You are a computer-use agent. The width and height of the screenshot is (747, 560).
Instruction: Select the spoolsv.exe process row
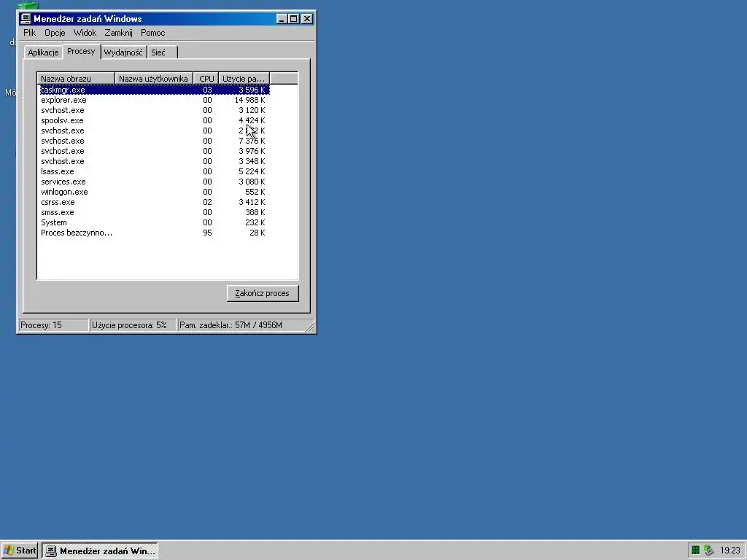coord(155,120)
